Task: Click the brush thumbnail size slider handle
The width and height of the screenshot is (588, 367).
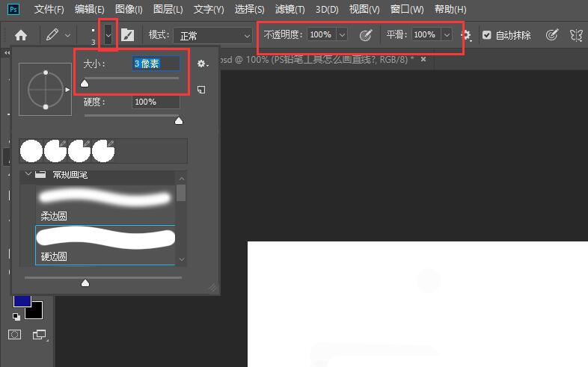Action: coord(85,283)
